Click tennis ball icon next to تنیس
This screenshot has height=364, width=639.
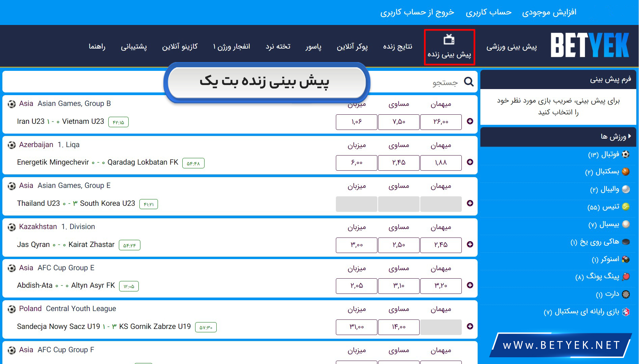(625, 206)
